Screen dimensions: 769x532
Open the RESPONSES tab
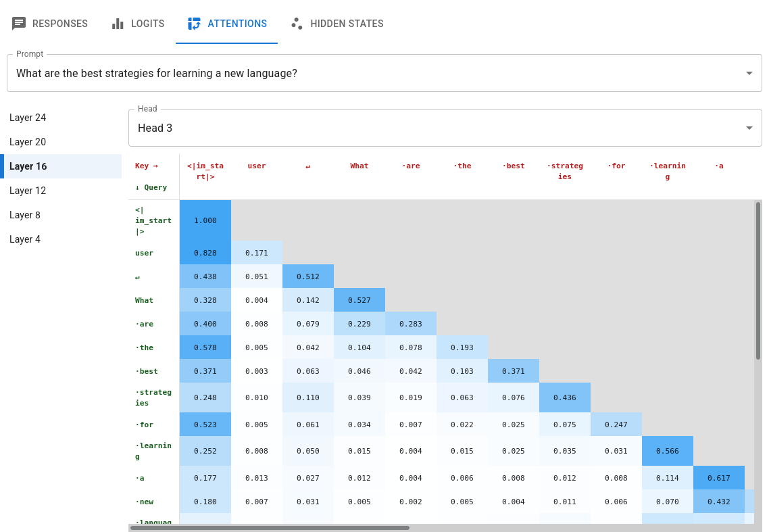[49, 24]
